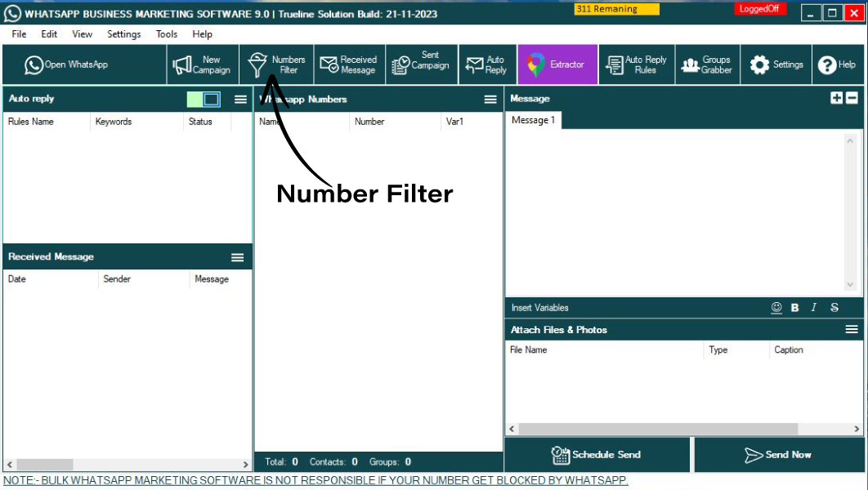This screenshot has height=490, width=868.
Task: Apply italic formatting to the message
Action: (814, 308)
